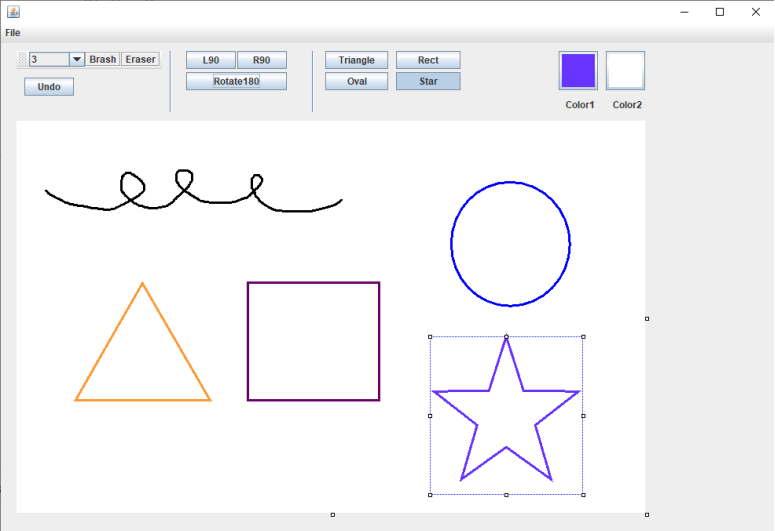
Task: Open the File menu
Action: coord(12,33)
